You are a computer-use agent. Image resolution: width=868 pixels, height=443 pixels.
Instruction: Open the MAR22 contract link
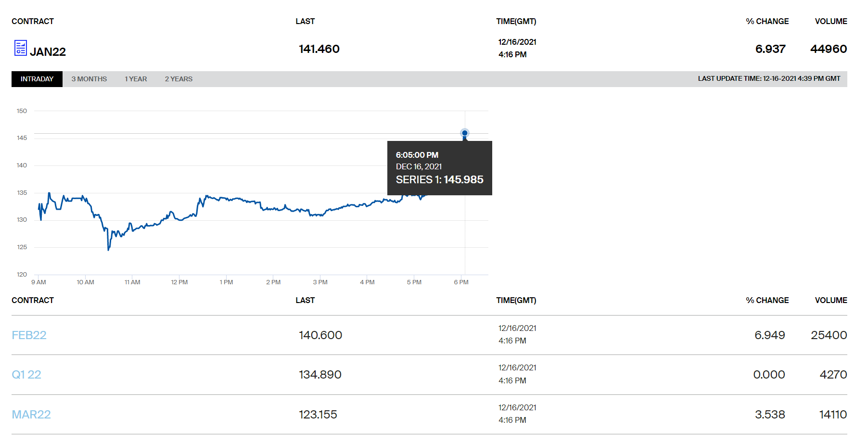coord(31,415)
